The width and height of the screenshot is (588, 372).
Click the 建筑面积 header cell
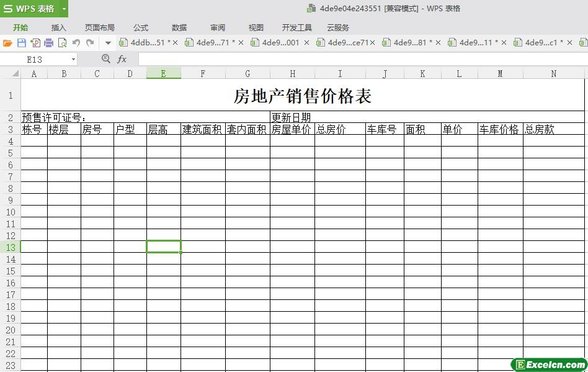pos(203,129)
